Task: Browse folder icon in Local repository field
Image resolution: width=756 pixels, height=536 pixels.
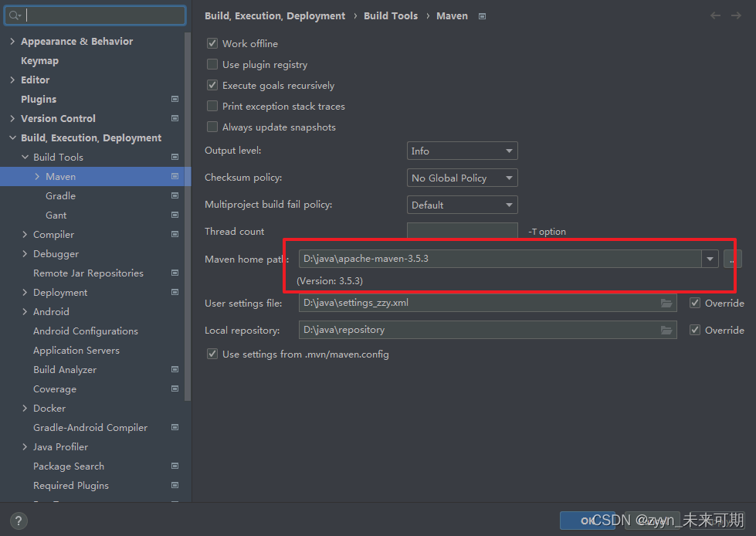Action: 666,330
